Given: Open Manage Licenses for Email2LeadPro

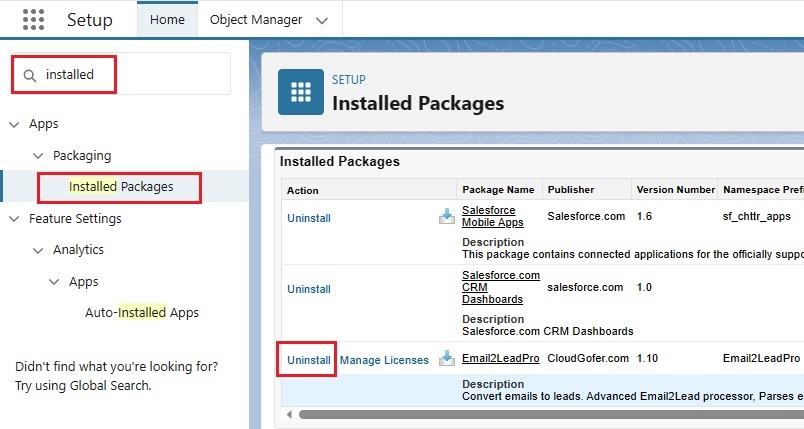Looking at the screenshot, I should click(384, 360).
